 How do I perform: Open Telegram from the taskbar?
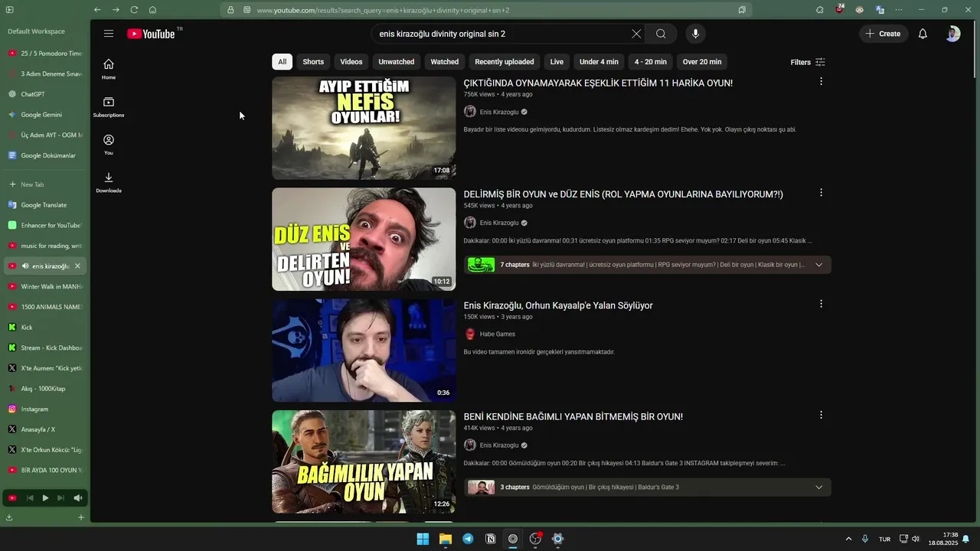coord(468,539)
